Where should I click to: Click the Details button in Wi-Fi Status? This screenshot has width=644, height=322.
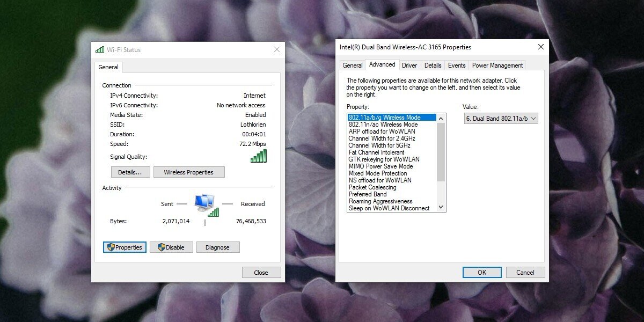coord(130,172)
